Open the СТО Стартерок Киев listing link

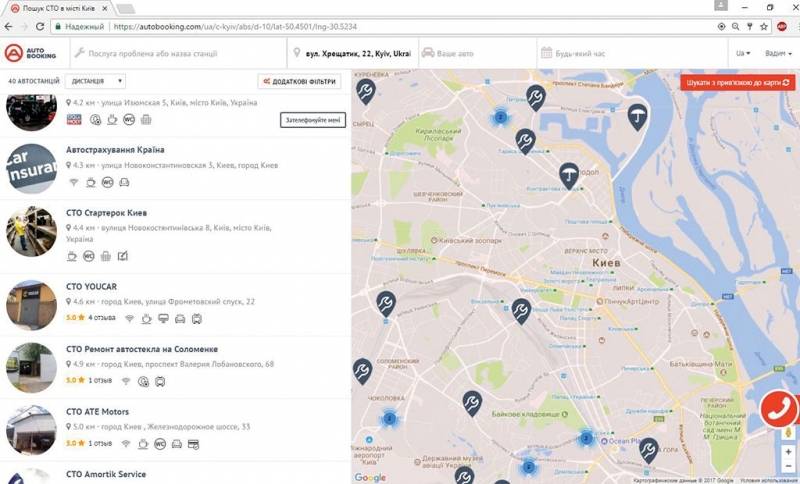click(106, 213)
